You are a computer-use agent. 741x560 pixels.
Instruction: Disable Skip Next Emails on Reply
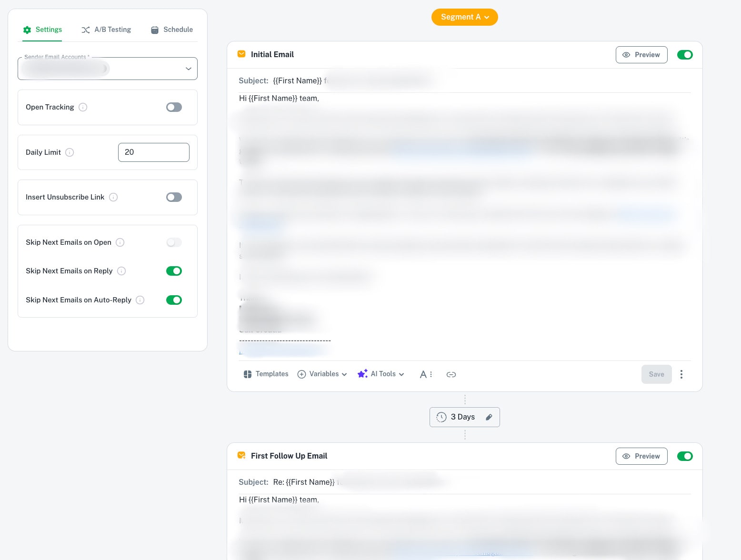[x=174, y=270]
